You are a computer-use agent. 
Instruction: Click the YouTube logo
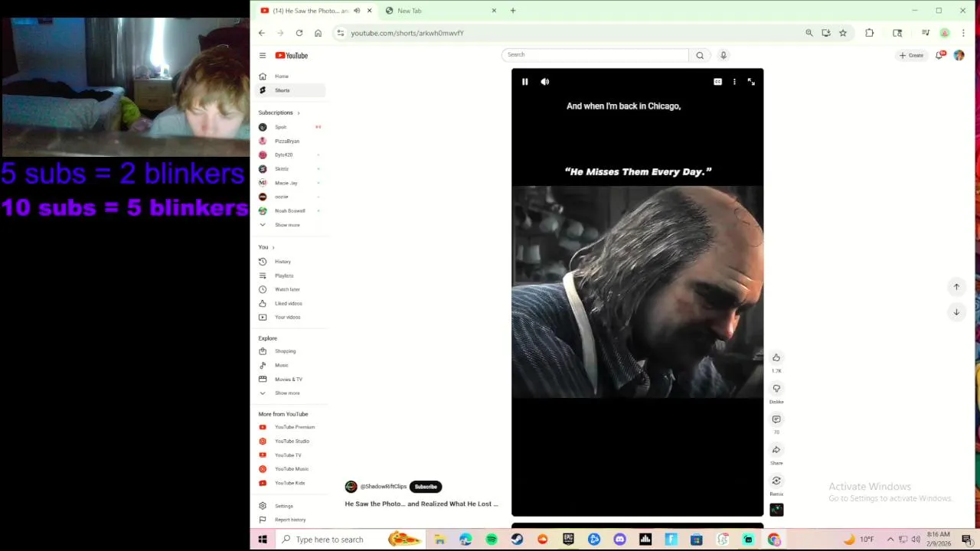click(292, 55)
